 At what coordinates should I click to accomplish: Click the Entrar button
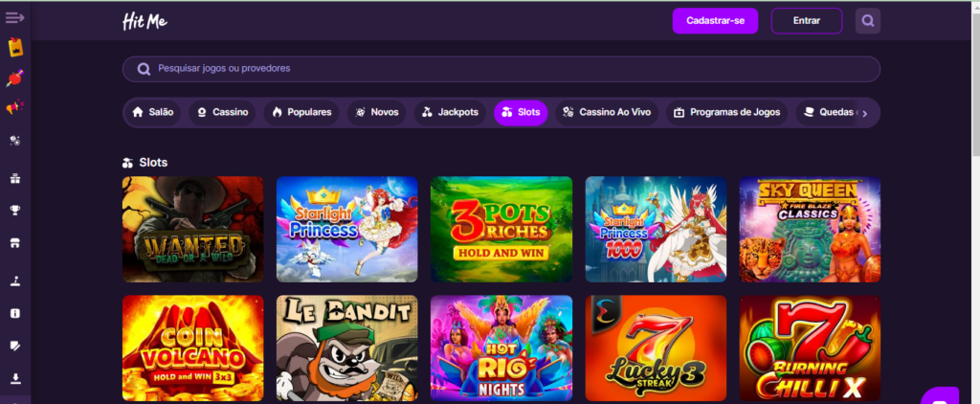806,21
